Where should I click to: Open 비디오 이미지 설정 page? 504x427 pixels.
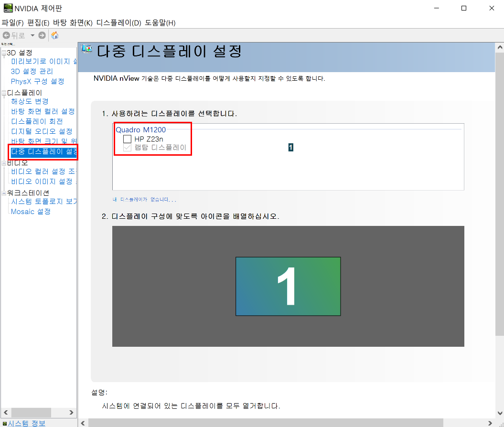coord(44,181)
